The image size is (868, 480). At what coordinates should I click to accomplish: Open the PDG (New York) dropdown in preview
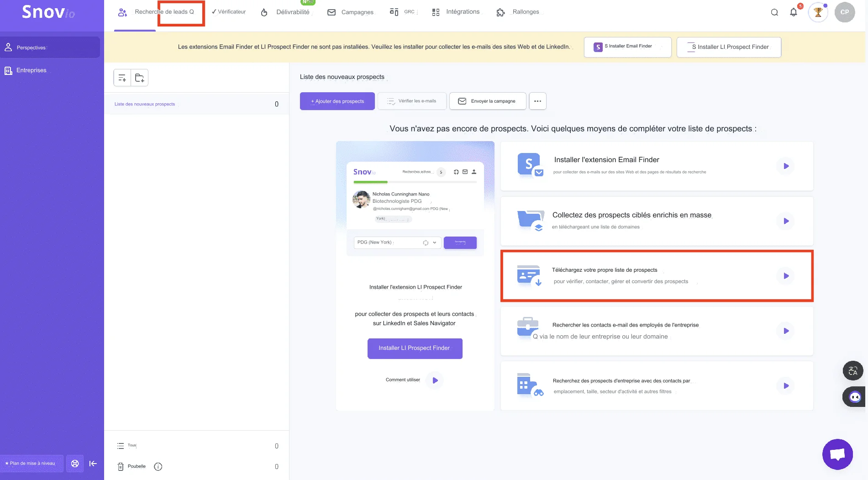click(397, 243)
